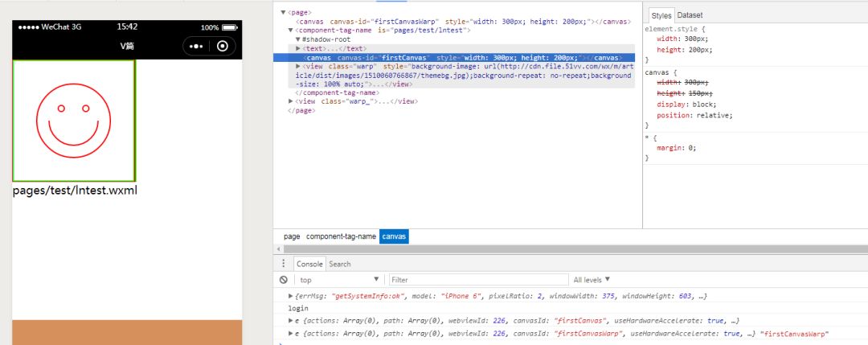Open the console three-dot menu
Screen dimensions: 868x345
[284, 264]
